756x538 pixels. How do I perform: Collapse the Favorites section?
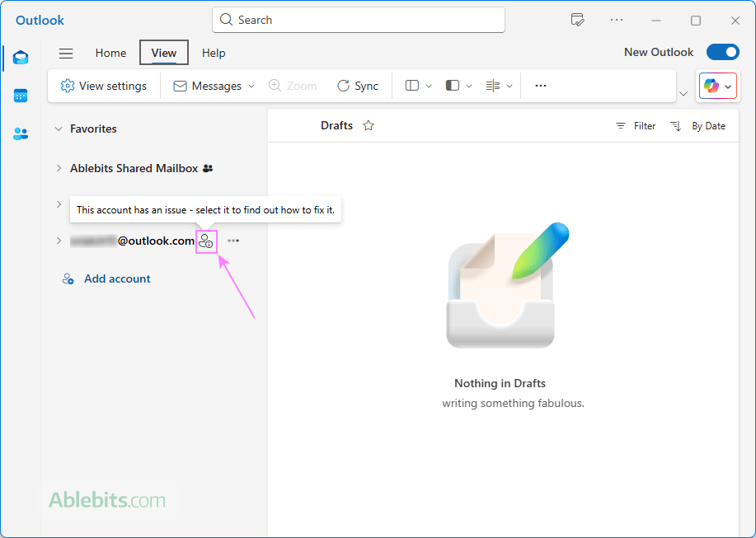click(x=59, y=129)
